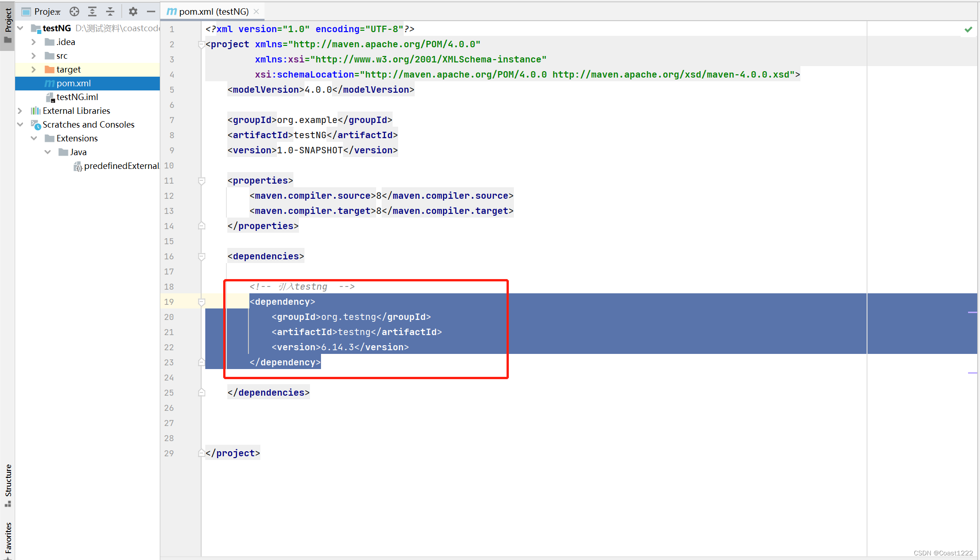This screenshot has height=560, width=980.
Task: Click the Collapse All icon in Project toolbar
Action: point(110,11)
